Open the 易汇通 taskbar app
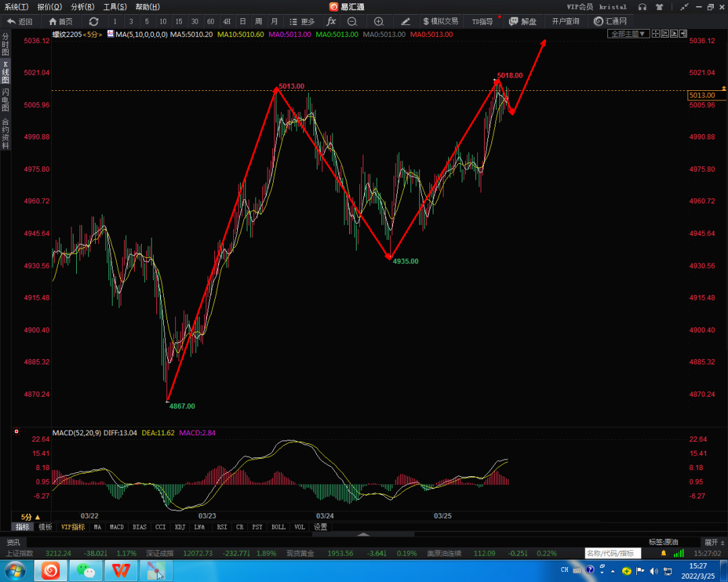The width and height of the screenshot is (728, 582). tap(51, 571)
